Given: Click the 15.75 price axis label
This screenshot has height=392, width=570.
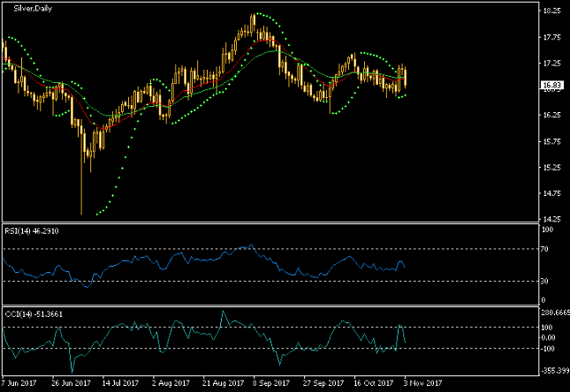Looking at the screenshot, I should [x=551, y=141].
